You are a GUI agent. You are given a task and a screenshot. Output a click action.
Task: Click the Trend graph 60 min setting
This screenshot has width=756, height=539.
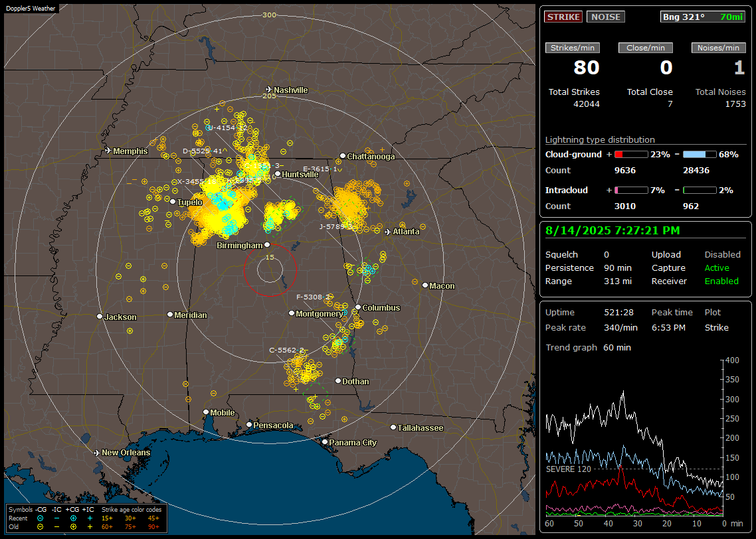pyautogui.click(x=617, y=348)
